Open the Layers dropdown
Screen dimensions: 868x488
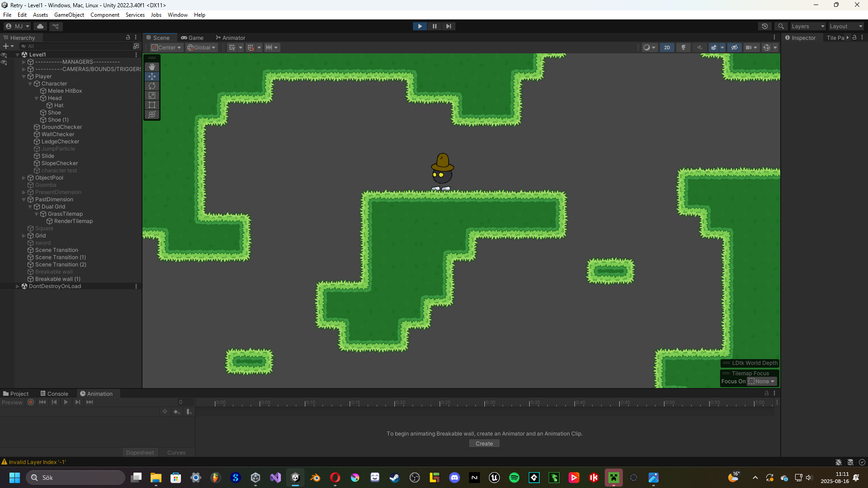pos(807,26)
